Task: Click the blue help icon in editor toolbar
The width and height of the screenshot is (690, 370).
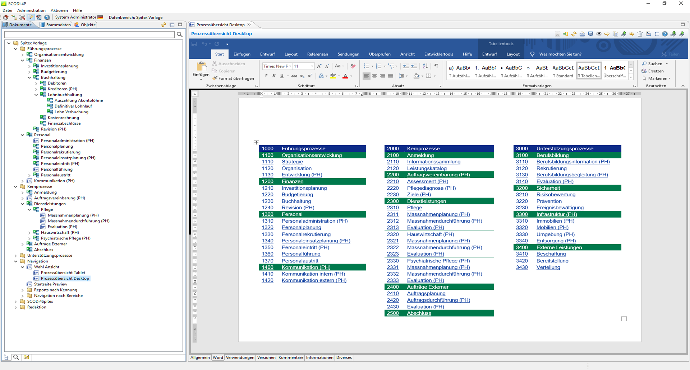Action: pyautogui.click(x=665, y=33)
